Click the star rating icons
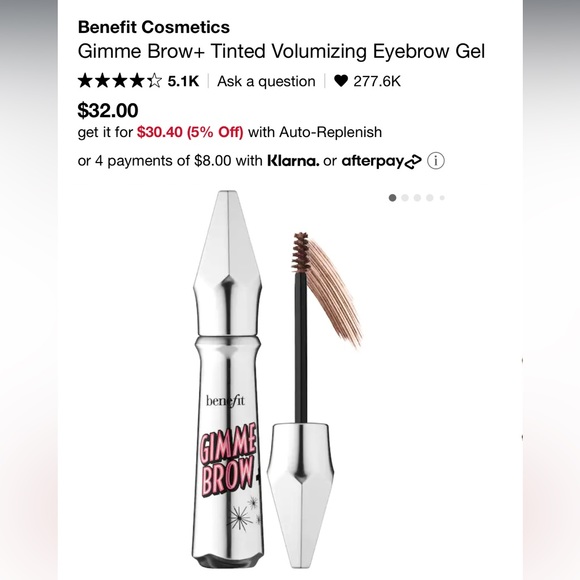The height and width of the screenshot is (580, 580). 120,81
